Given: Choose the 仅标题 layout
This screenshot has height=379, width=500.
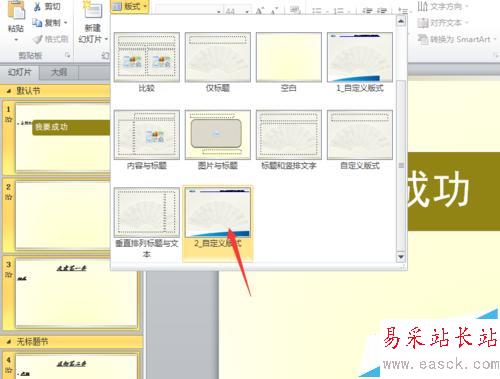Looking at the screenshot, I should [x=218, y=62].
